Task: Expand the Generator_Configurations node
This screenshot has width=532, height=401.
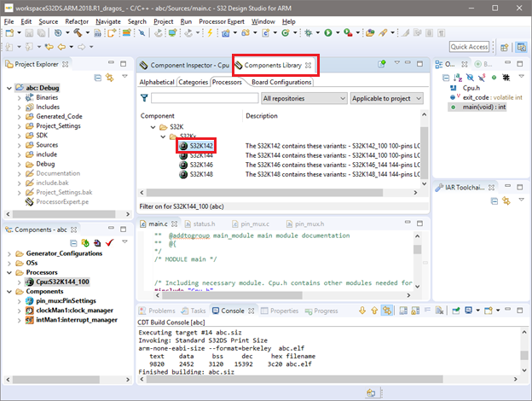Action: 9,253
